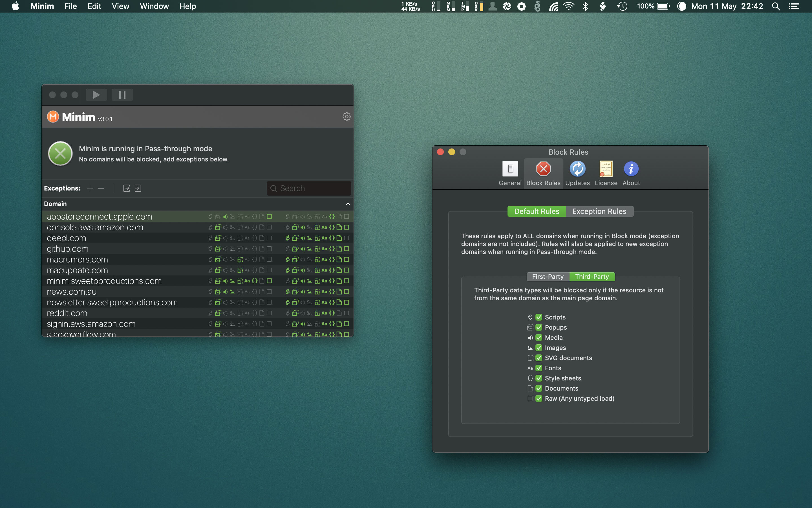Open the View menu
The image size is (812, 508).
pos(120,6)
